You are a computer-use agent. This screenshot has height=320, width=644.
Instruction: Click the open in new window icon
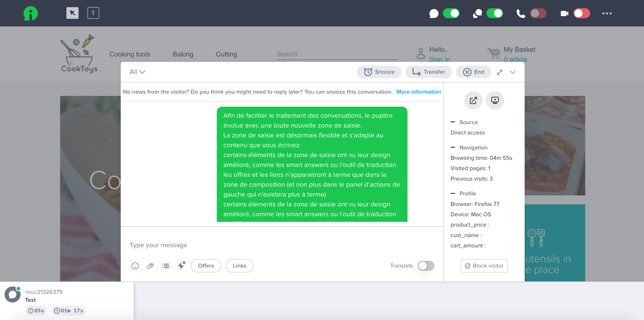473,100
